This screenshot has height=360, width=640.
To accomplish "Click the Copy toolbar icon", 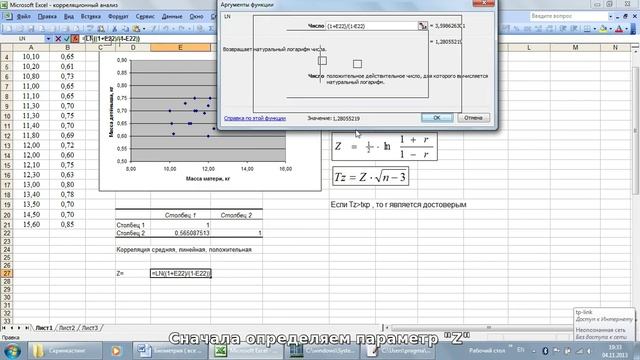I will [x=125, y=29].
